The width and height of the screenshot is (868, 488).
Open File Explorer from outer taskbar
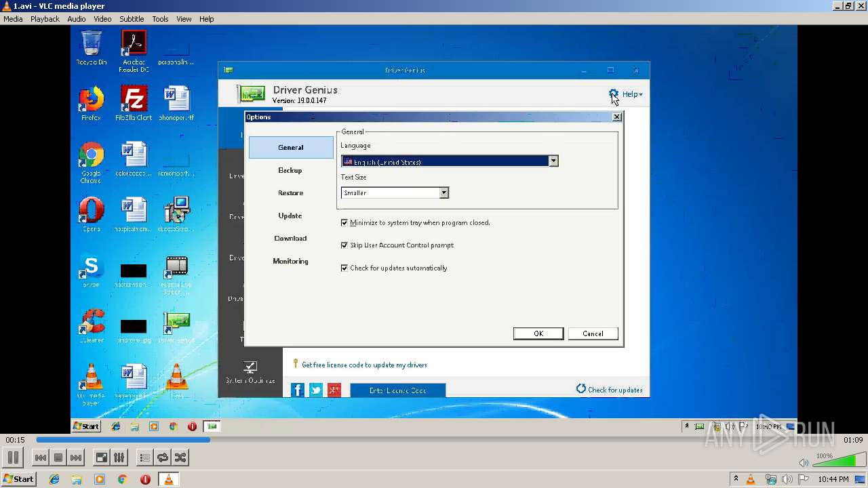[77, 479]
